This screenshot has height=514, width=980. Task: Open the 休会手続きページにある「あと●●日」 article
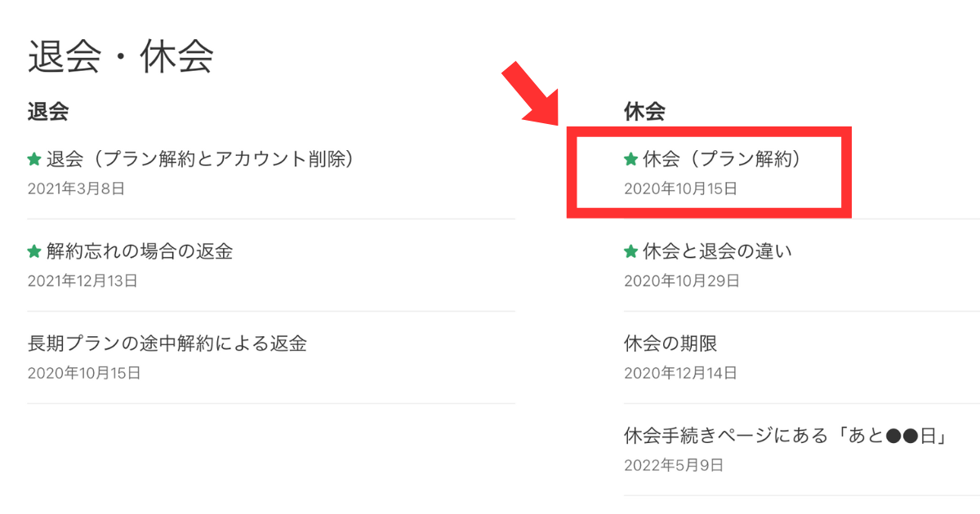point(785,436)
